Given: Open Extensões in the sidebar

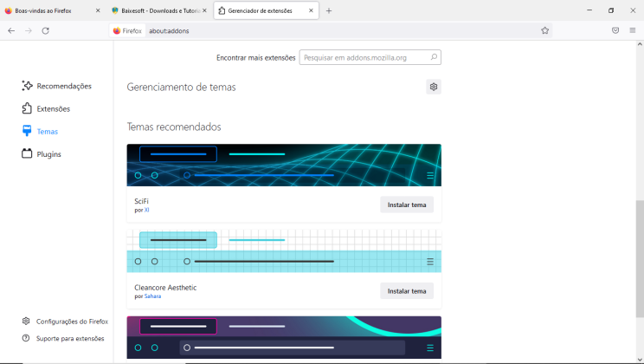Looking at the screenshot, I should 46,108.
